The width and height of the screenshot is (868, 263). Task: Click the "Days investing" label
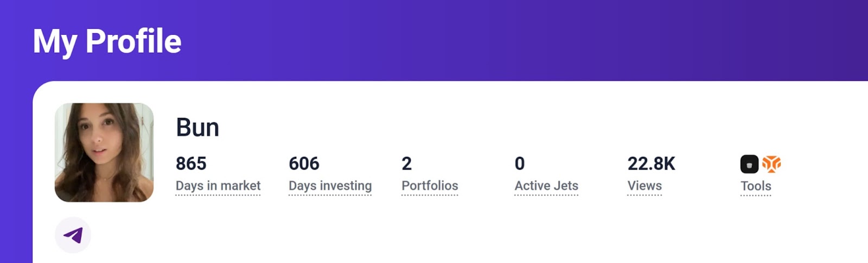[330, 186]
